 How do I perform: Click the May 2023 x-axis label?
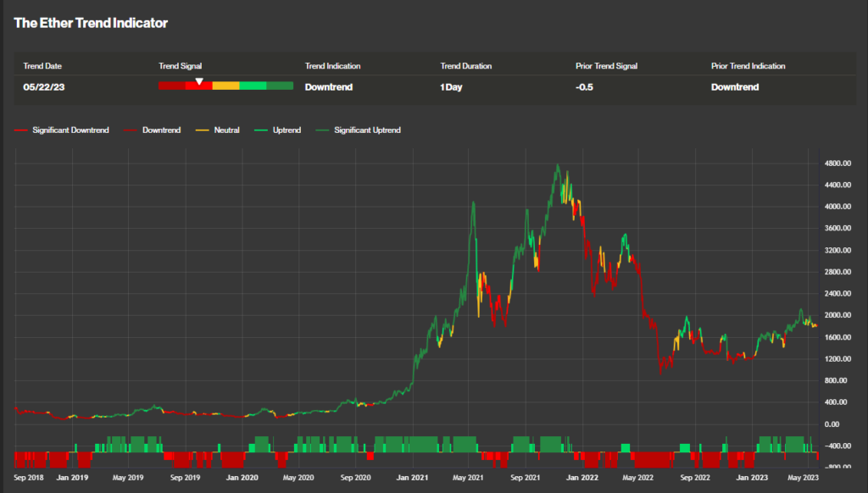[804, 478]
